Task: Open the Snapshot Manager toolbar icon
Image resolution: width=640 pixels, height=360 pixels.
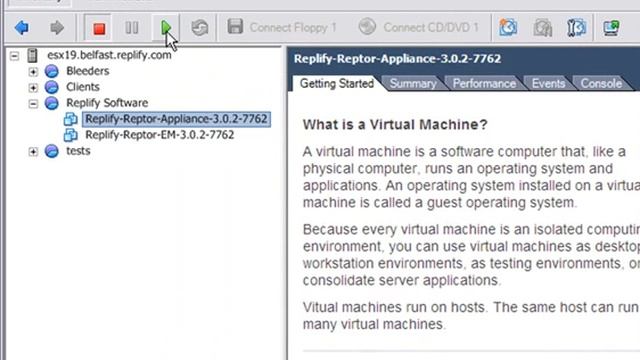Action: pyautogui.click(x=576, y=27)
